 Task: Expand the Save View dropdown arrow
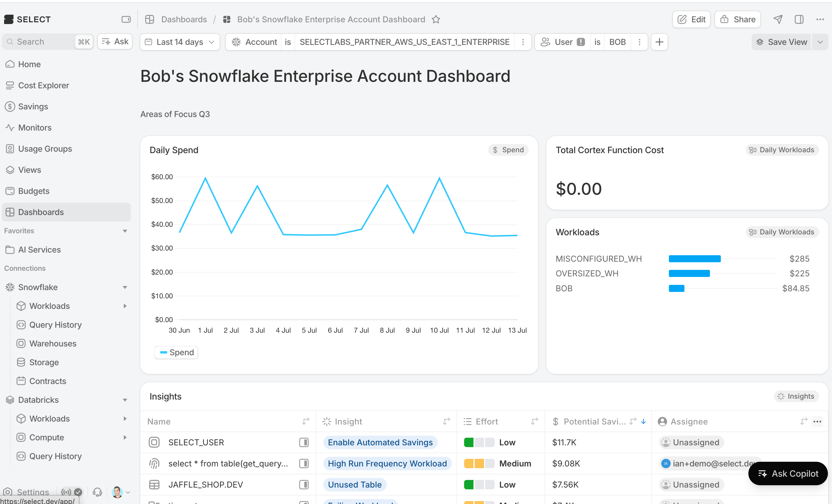(x=820, y=42)
